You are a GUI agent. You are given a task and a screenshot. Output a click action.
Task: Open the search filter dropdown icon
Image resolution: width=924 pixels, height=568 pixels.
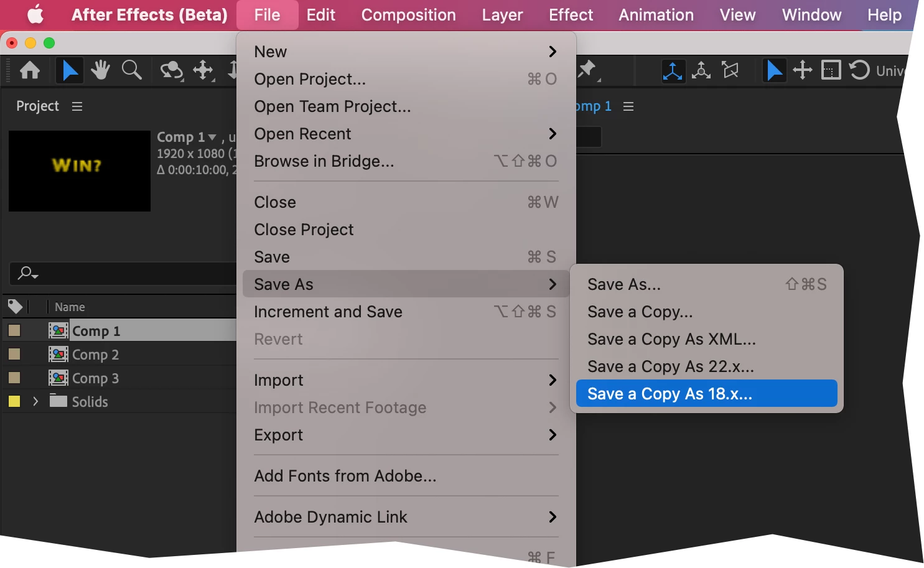28,273
